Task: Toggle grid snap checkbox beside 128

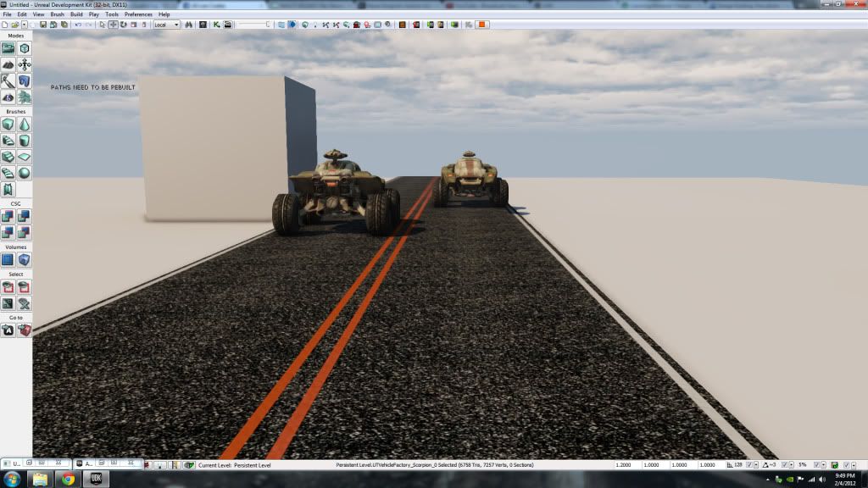Action: [749, 465]
